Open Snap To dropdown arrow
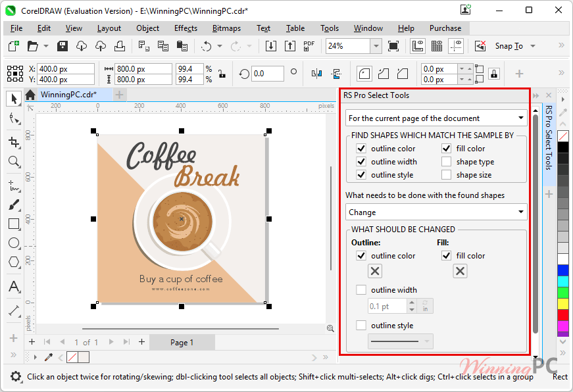The width and height of the screenshot is (573, 392). coord(533,46)
